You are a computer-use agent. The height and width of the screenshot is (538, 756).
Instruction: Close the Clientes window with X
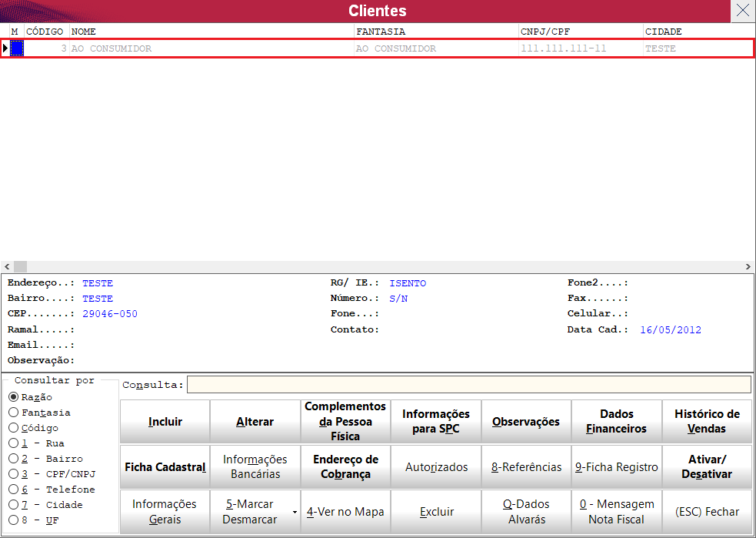click(x=742, y=11)
